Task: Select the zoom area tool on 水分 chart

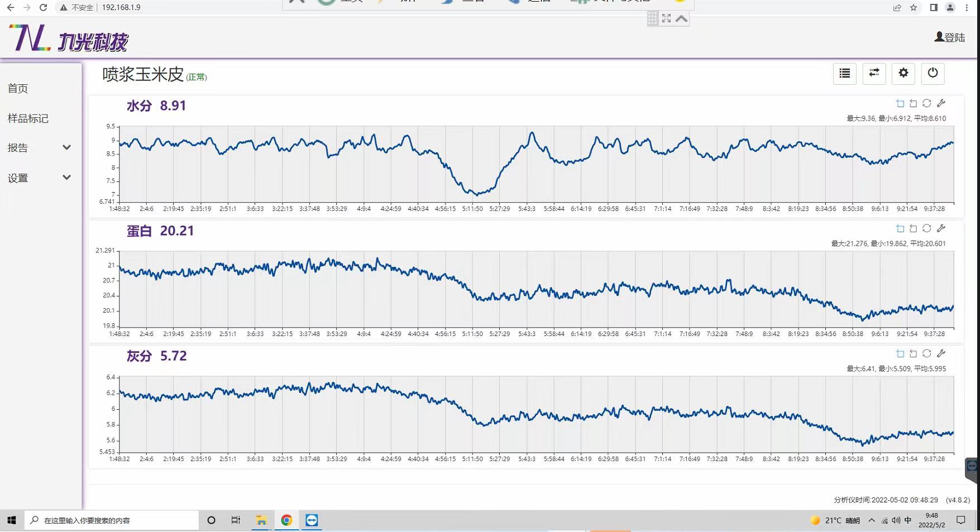Action: point(900,103)
